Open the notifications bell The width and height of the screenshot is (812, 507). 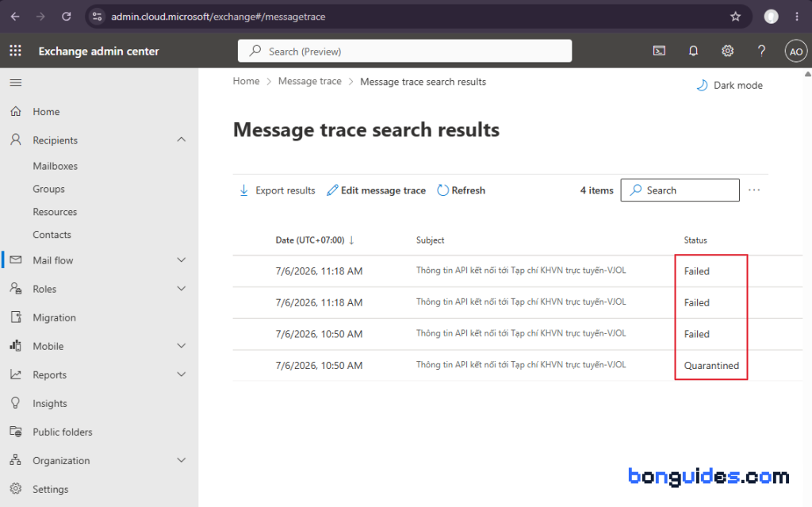[x=693, y=51]
